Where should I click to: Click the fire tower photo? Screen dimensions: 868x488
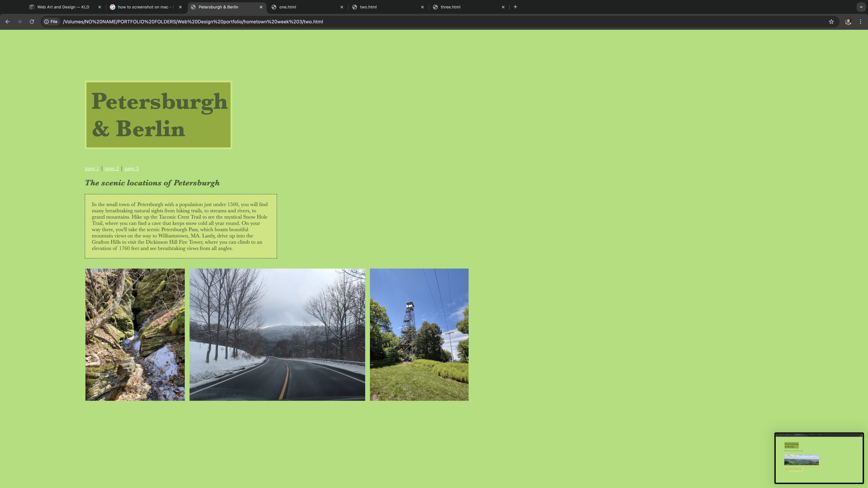tap(419, 334)
